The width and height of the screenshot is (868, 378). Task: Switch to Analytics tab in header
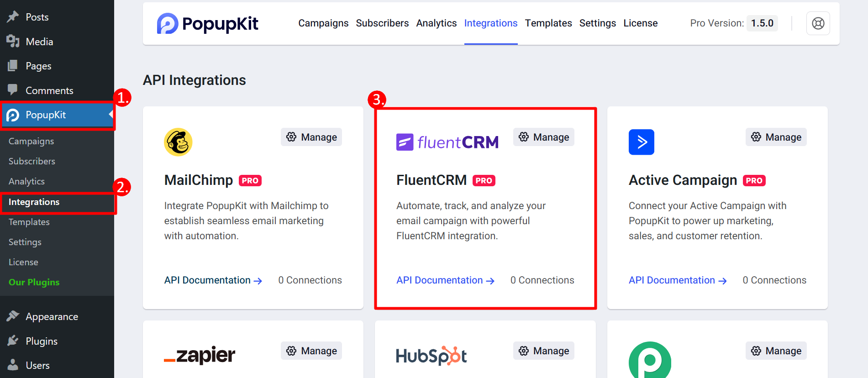[436, 23]
